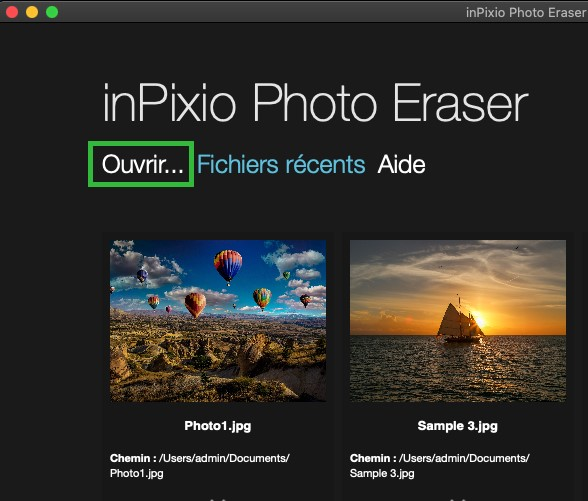588x501 pixels.
Task: Select the Sample 3.jpg bold file name
Action: click(458, 426)
